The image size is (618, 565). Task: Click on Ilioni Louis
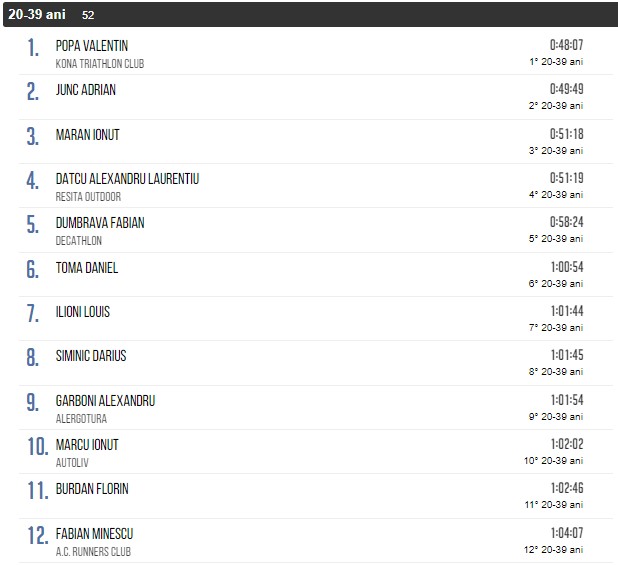tap(83, 312)
